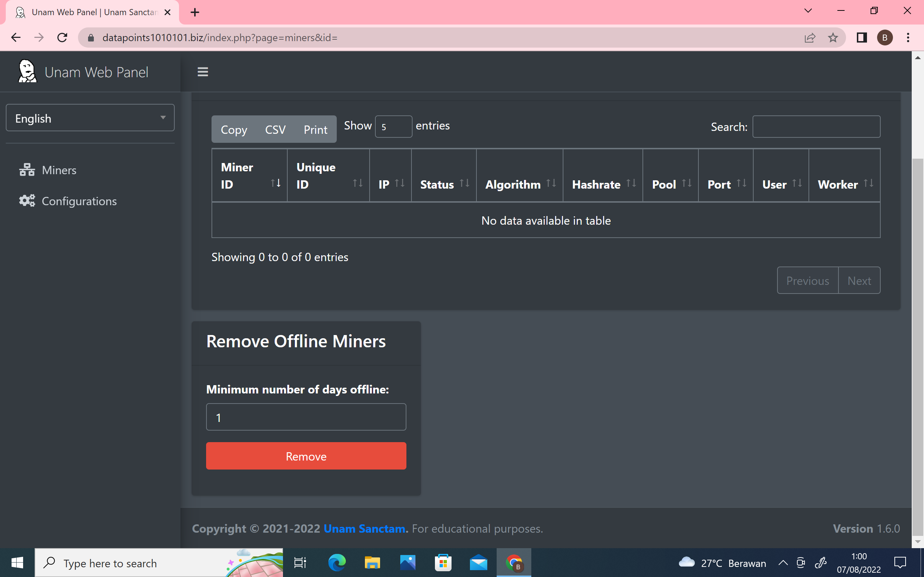Reload the page using refresh icon
The image size is (924, 577).
click(62, 38)
